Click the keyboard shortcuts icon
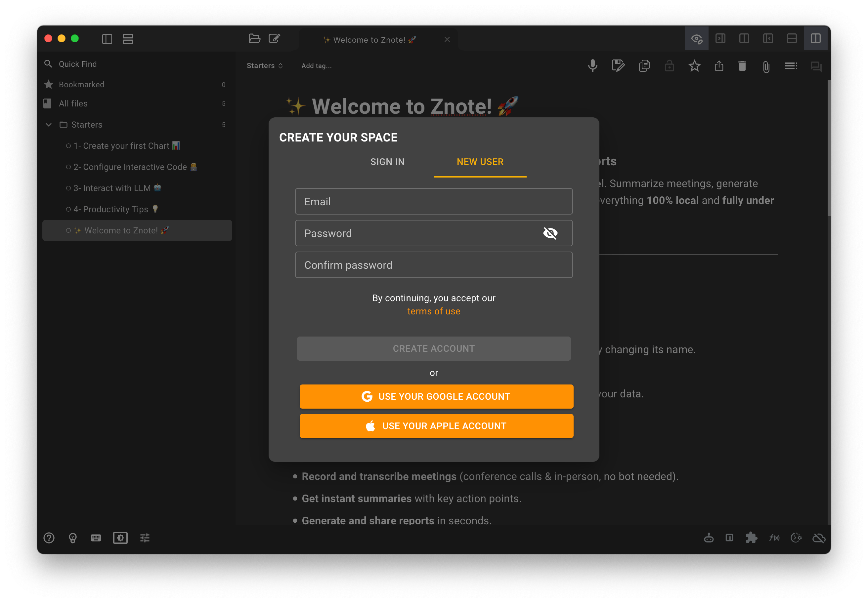 96,538
